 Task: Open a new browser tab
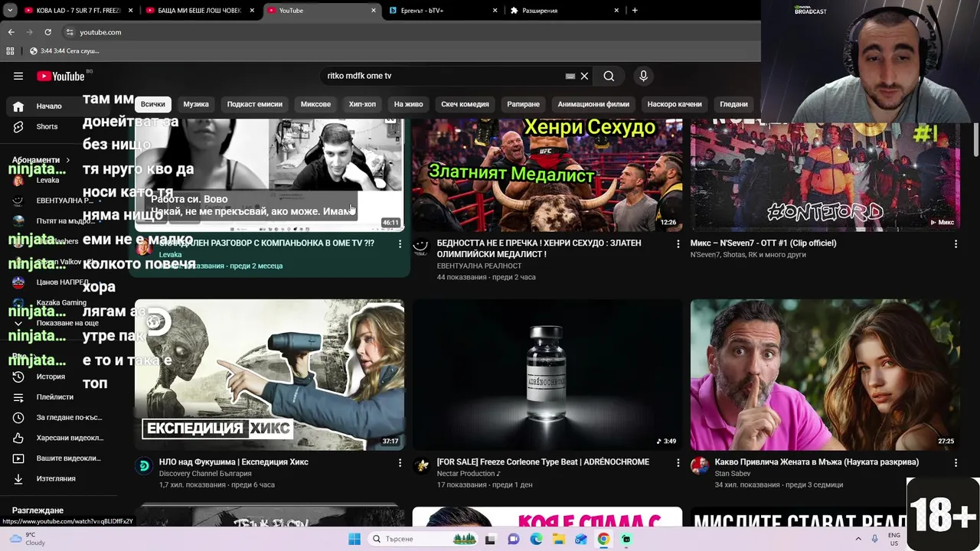click(635, 11)
